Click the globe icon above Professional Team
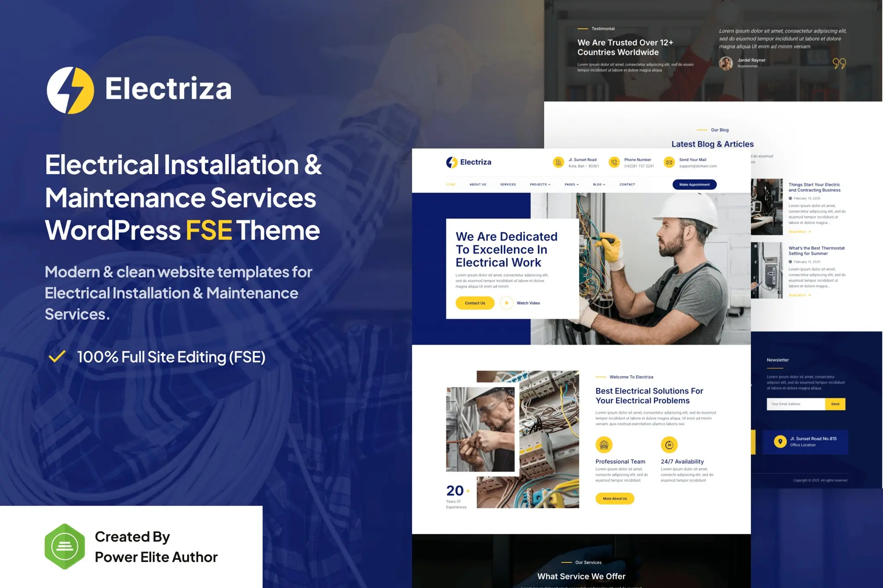The height and width of the screenshot is (588, 883). click(604, 444)
